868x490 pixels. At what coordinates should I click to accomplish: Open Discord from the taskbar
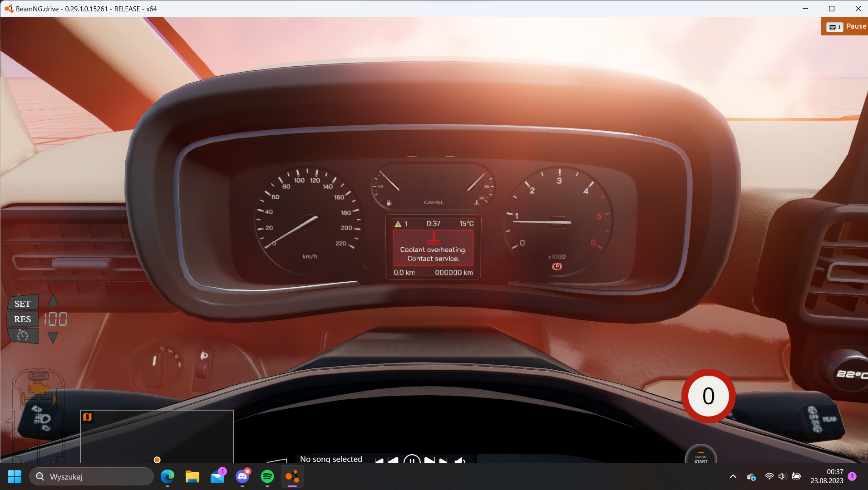click(242, 476)
